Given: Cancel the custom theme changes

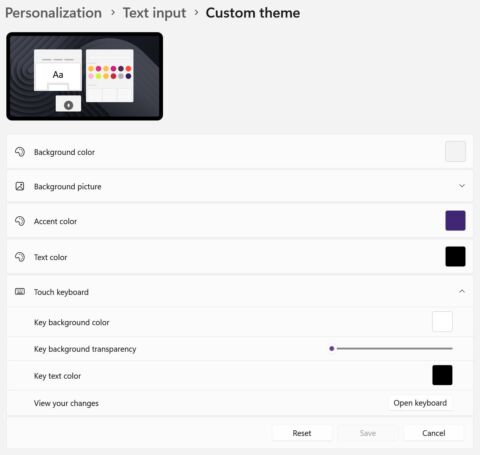Looking at the screenshot, I should 434,433.
